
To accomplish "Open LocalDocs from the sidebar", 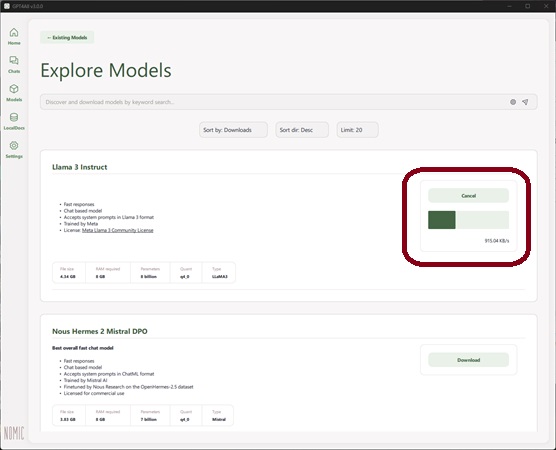I will tap(14, 121).
